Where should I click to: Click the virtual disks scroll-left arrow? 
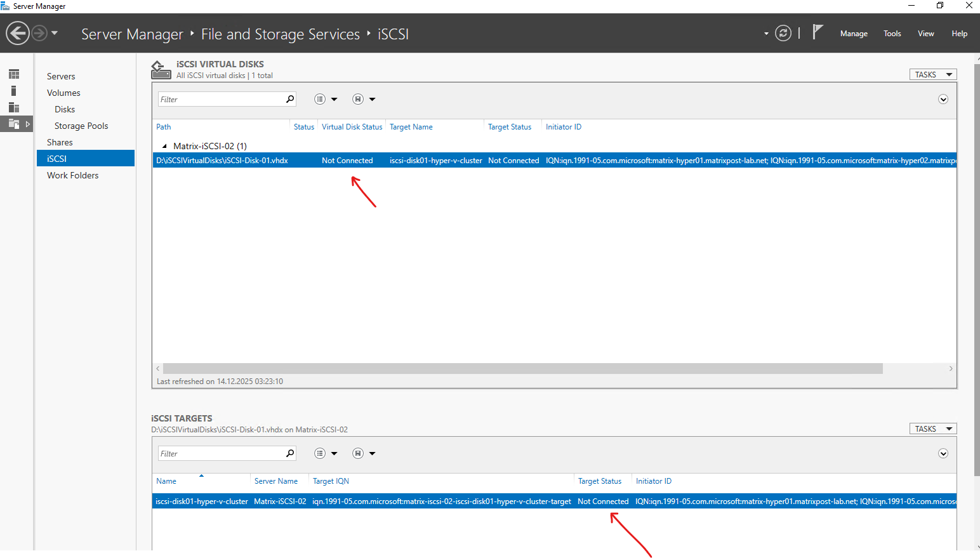coord(158,369)
